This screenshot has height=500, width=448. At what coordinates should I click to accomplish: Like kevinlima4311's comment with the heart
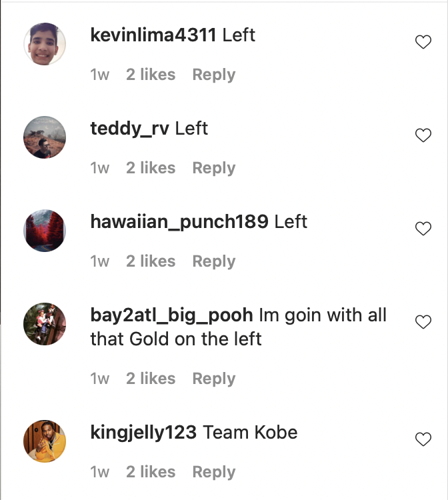(423, 43)
